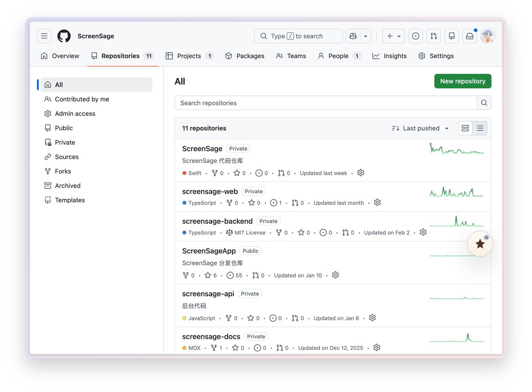This screenshot has width=532, height=392.
Task: Open the Issues icon in header
Action: tap(415, 36)
